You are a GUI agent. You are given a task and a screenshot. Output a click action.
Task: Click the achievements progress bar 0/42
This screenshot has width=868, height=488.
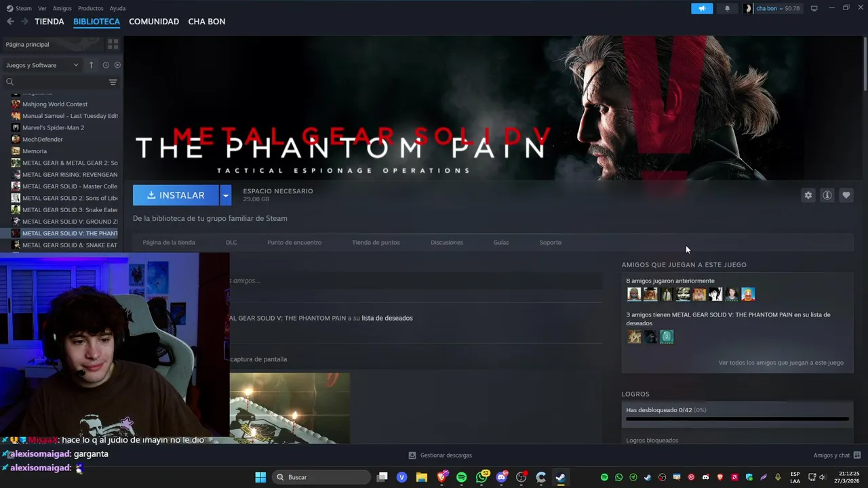coord(737,419)
